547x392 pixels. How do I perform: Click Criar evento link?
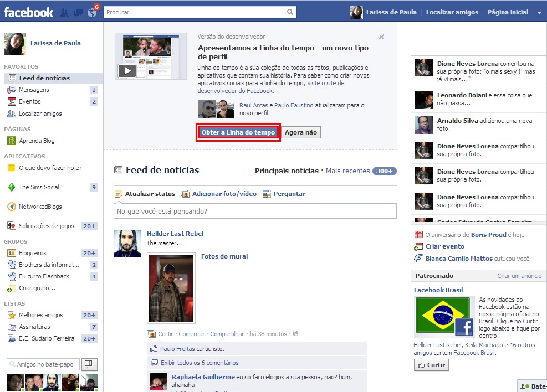click(445, 246)
